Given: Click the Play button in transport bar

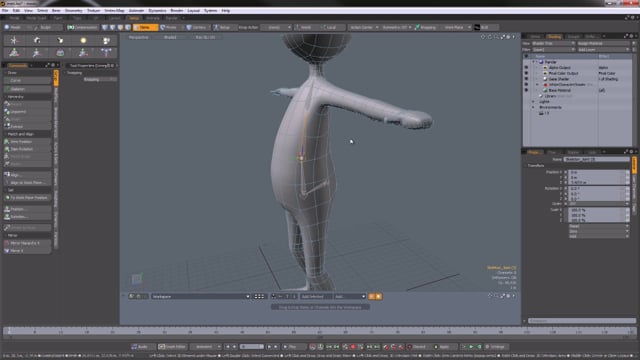Looking at the screenshot, I should [290, 347].
